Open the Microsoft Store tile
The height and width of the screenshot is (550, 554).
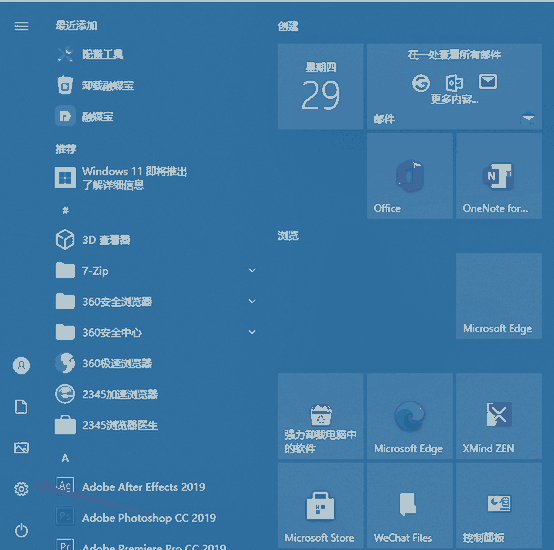pos(320,505)
